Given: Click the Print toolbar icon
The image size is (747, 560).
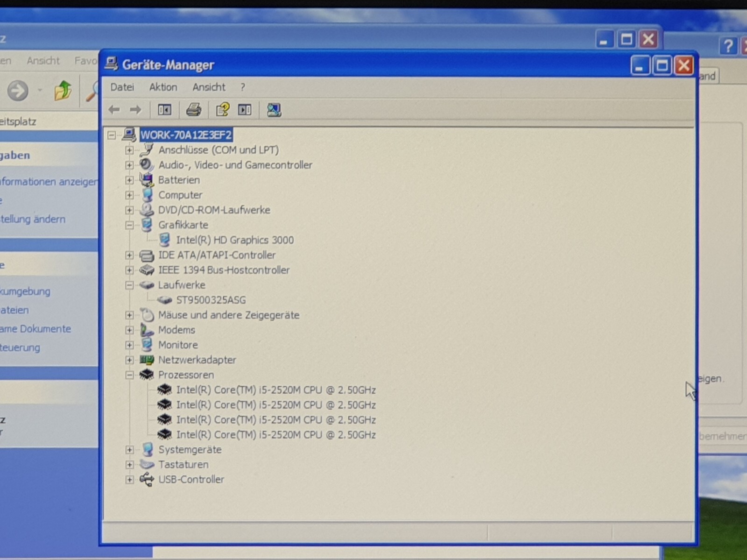Looking at the screenshot, I should pyautogui.click(x=194, y=110).
